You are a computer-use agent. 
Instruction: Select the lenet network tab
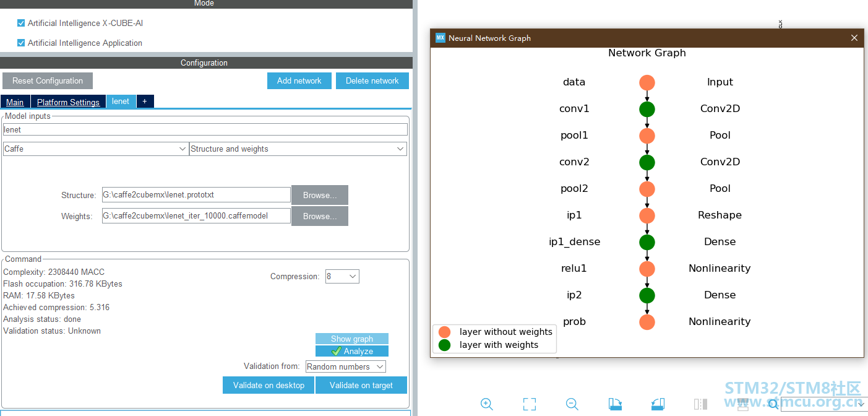point(121,102)
